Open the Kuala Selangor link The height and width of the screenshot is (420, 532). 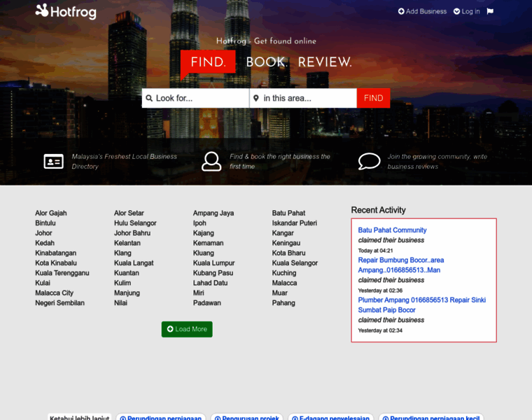click(295, 263)
